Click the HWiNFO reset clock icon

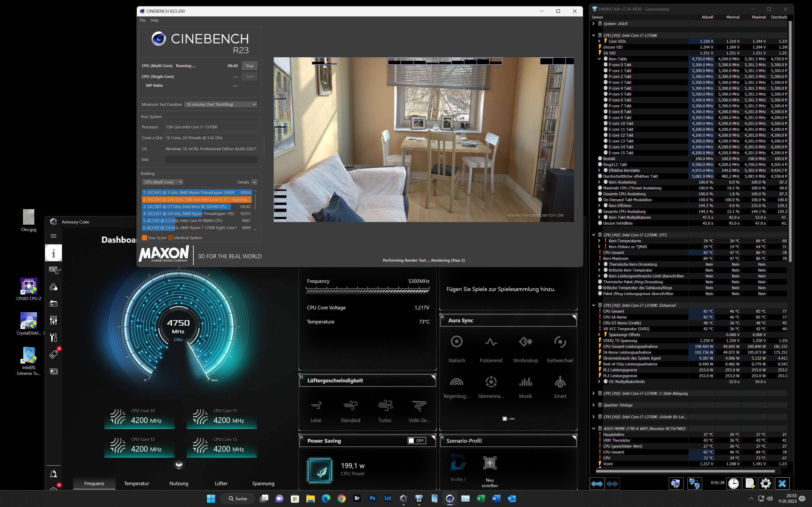coord(734,483)
